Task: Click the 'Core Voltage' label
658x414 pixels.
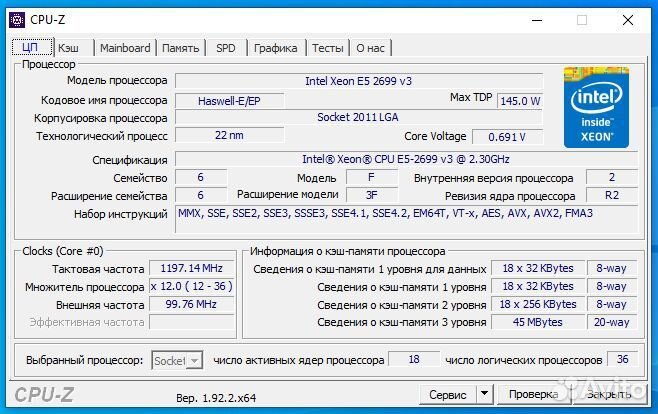Action: click(x=435, y=136)
